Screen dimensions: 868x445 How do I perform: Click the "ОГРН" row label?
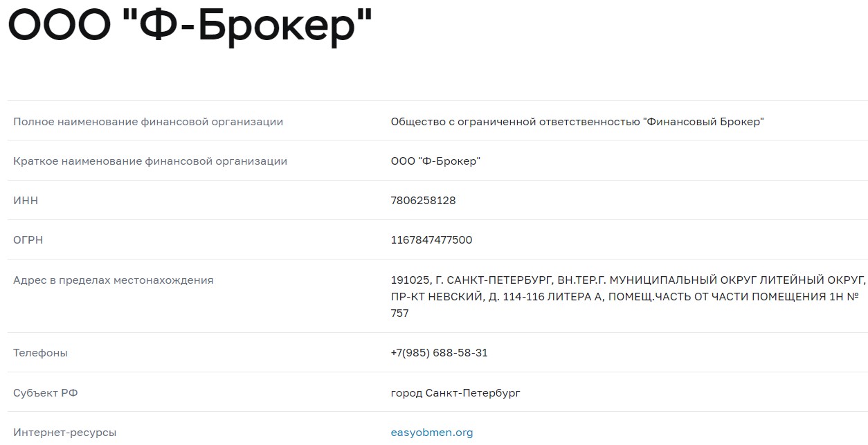click(28, 240)
